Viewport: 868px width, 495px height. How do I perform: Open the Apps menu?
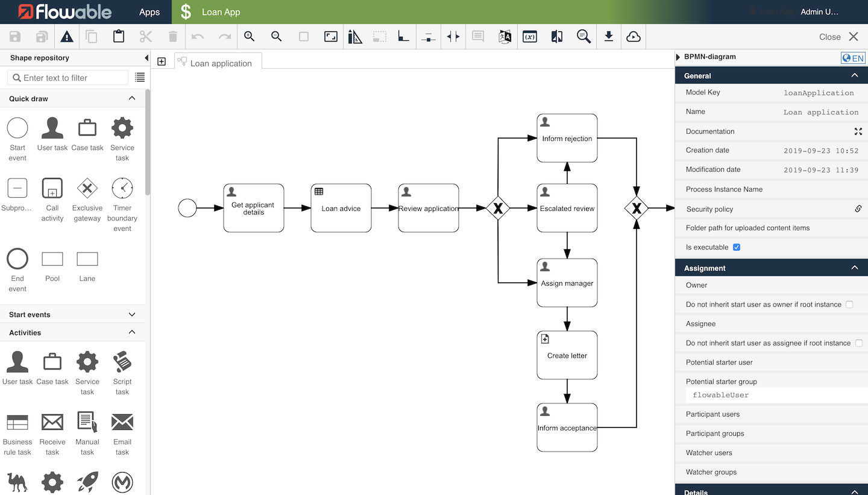[149, 11]
